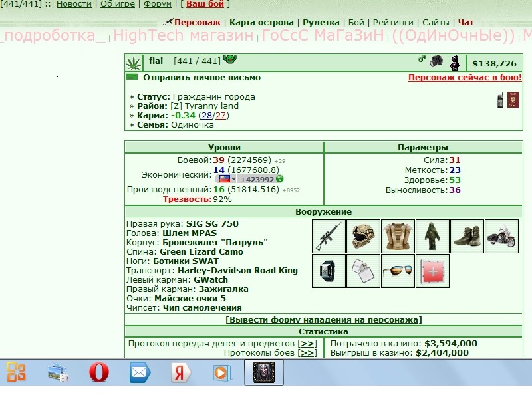This screenshot has width=532, height=399.
Task: Click the Майские очки 5 item name
Action: (x=190, y=299)
